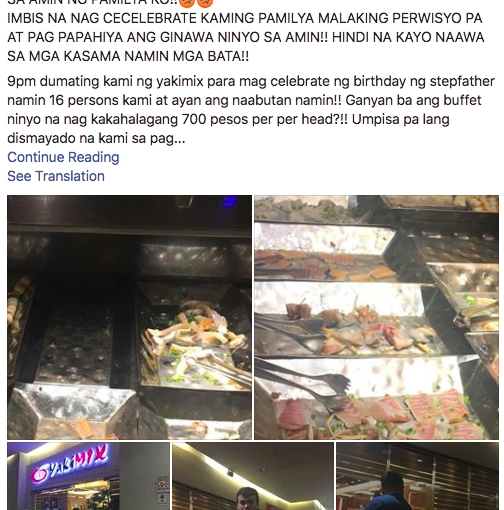This screenshot has height=510, width=504.
Task: Open the photo of the nearly empty buffet tray
Action: point(129,317)
